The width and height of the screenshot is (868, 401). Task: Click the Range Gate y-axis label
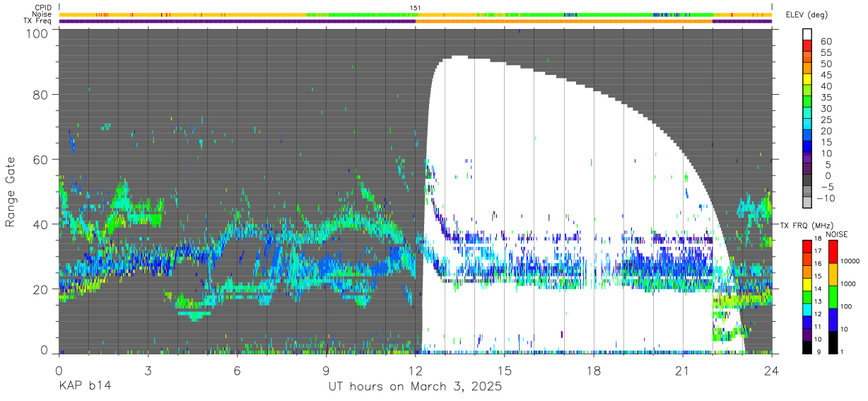point(11,192)
